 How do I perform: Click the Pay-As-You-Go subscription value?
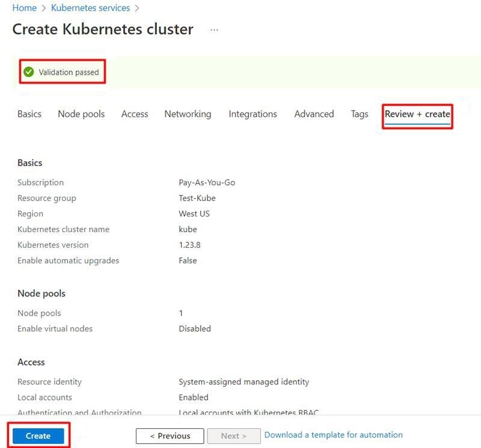click(207, 182)
